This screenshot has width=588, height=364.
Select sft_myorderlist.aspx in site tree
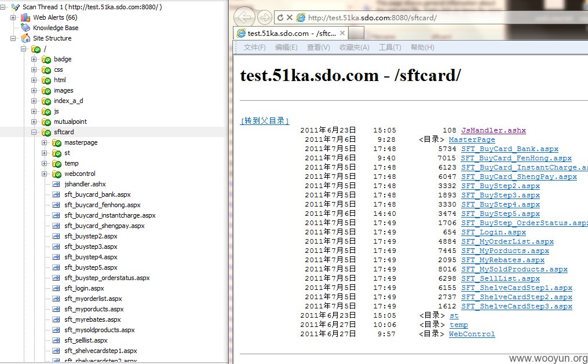[x=93, y=299]
